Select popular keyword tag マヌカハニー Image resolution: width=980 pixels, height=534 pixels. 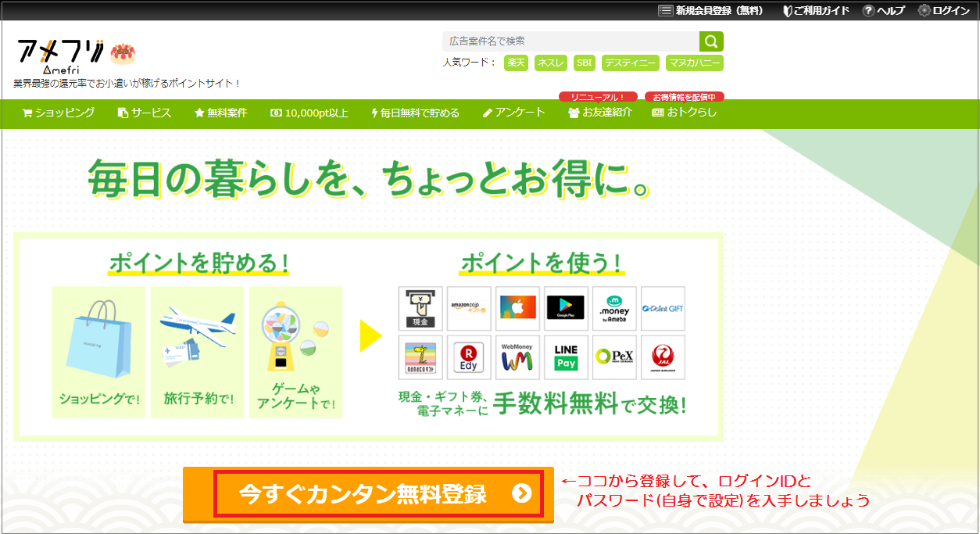point(695,63)
